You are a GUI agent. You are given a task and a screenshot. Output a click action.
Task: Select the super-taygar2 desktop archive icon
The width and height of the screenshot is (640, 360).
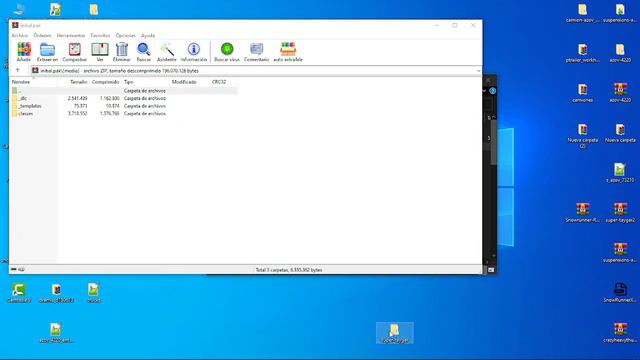click(x=620, y=213)
